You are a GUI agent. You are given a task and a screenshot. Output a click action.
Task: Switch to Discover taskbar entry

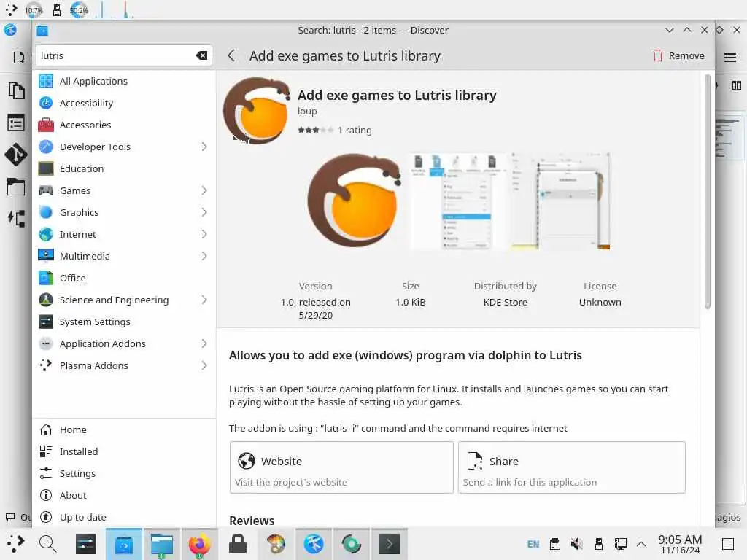(124, 544)
